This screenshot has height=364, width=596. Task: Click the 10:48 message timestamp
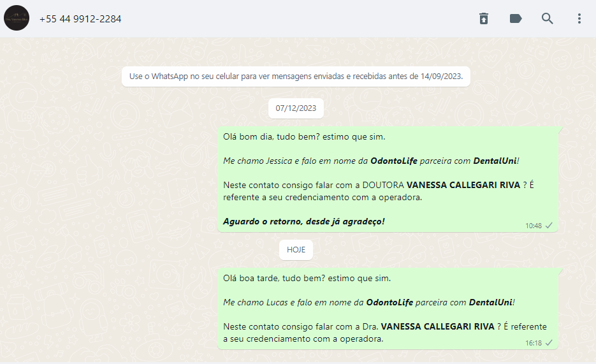(534, 226)
